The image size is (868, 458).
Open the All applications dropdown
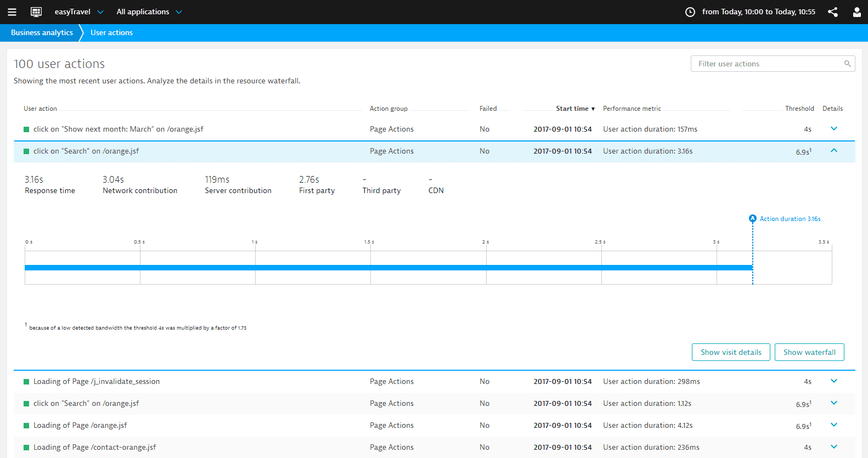(149, 12)
